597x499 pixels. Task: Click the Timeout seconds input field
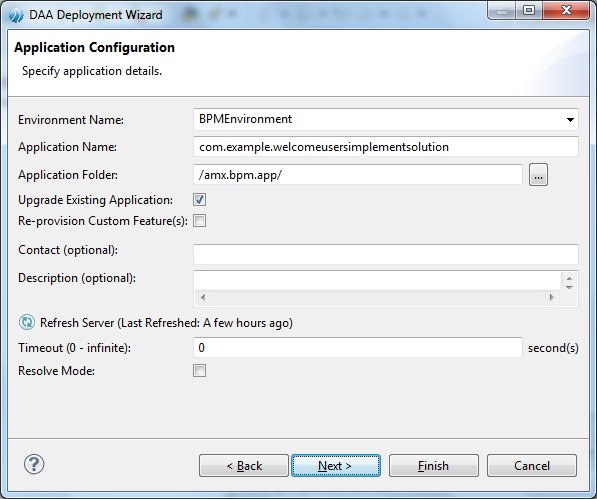[358, 348]
